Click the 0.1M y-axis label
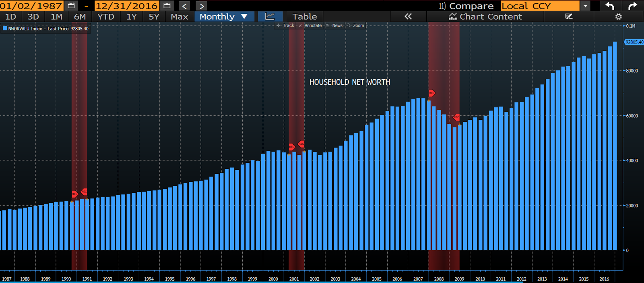 [631, 26]
